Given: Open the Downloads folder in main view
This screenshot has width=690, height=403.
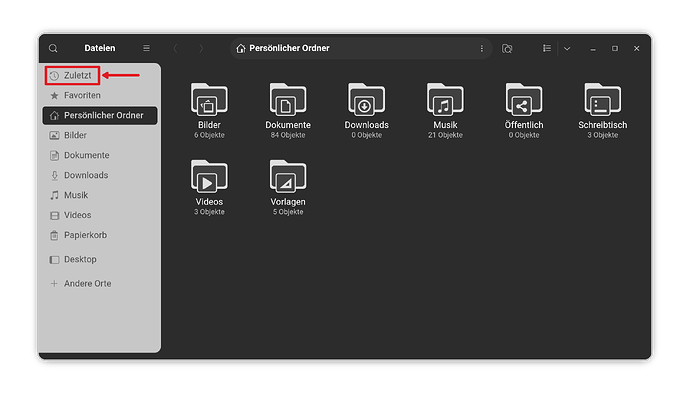Looking at the screenshot, I should (x=366, y=101).
